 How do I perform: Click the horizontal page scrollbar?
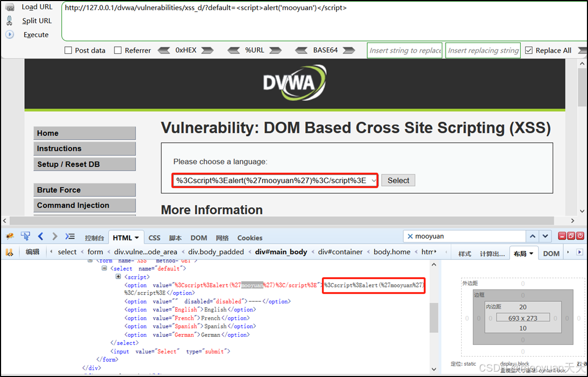tap(282, 220)
